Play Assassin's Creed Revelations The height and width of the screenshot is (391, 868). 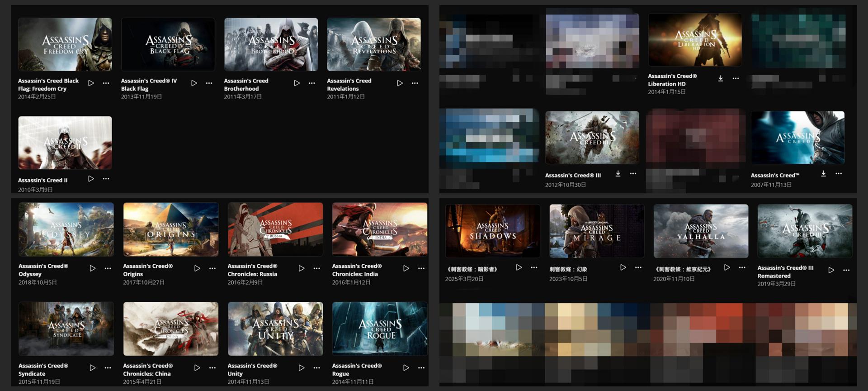click(x=400, y=83)
